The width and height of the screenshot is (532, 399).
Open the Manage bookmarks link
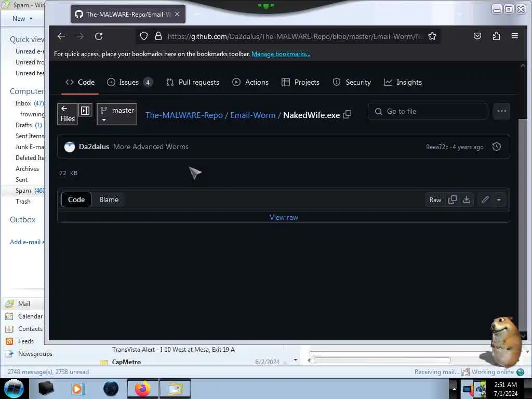[281, 54]
